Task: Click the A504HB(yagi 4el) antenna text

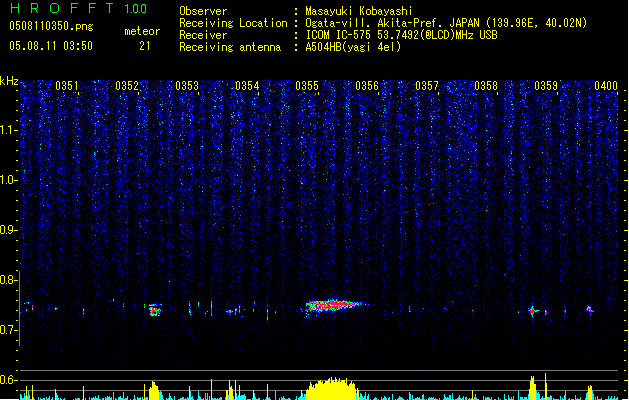Action: point(353,47)
